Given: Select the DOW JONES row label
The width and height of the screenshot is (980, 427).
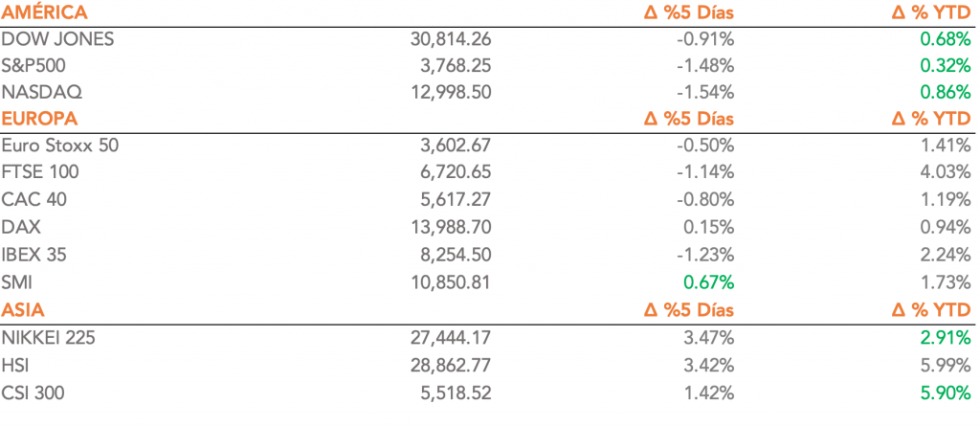Looking at the screenshot, I should [57, 39].
